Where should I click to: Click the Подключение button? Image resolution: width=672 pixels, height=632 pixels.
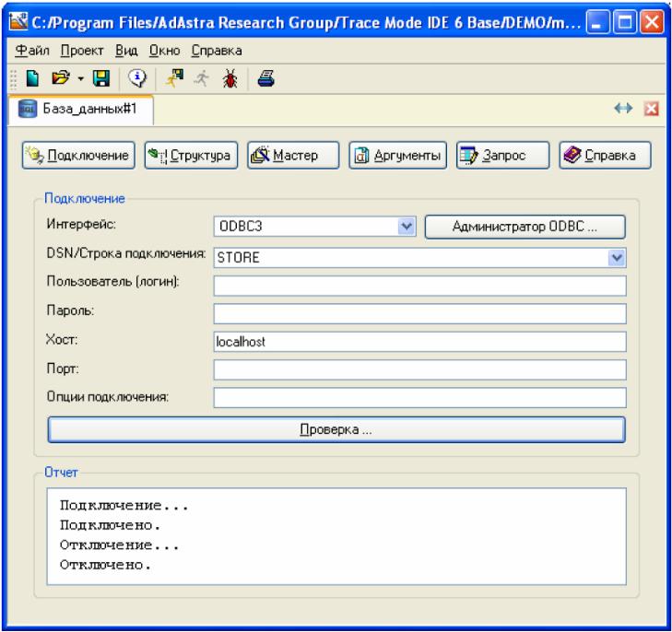pyautogui.click(x=78, y=155)
